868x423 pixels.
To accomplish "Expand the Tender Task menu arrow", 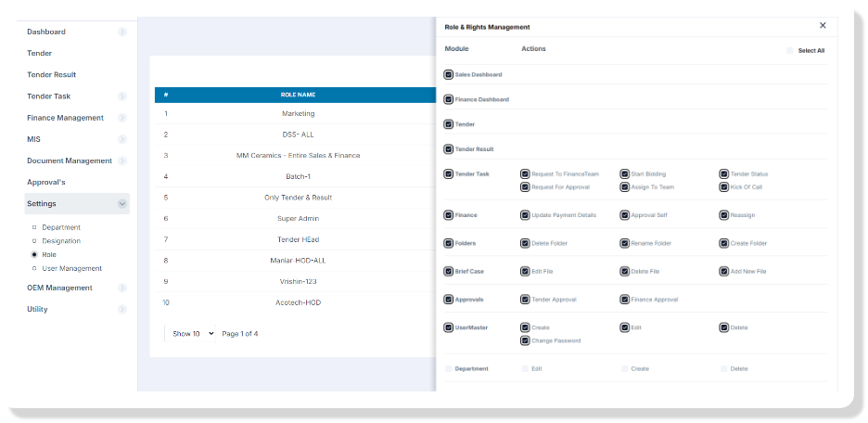I will click(122, 96).
